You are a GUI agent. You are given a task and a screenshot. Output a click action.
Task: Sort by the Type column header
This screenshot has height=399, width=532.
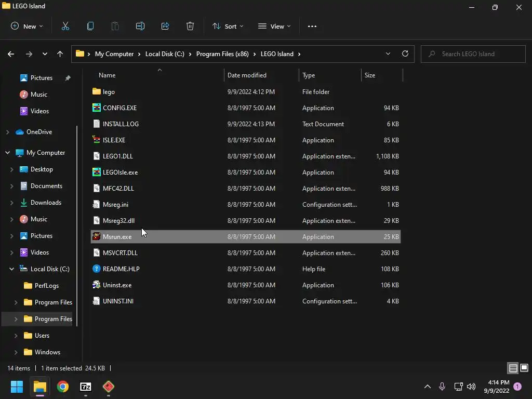(x=309, y=75)
